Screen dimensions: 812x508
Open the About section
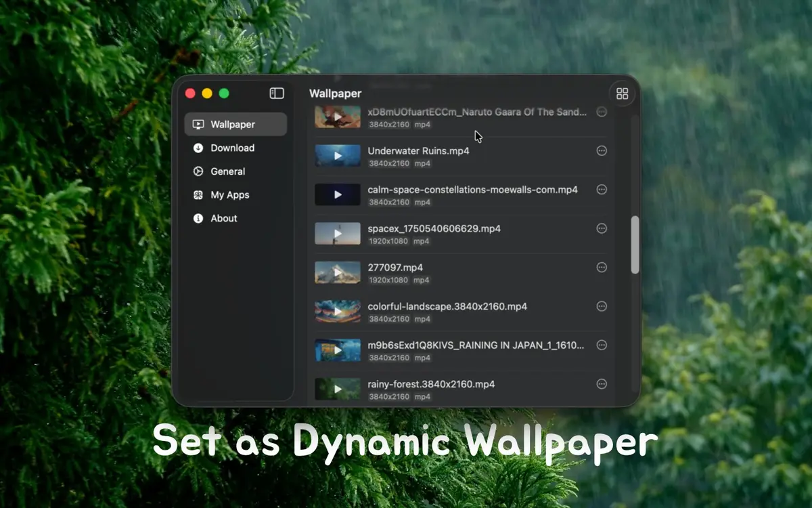[x=223, y=218]
